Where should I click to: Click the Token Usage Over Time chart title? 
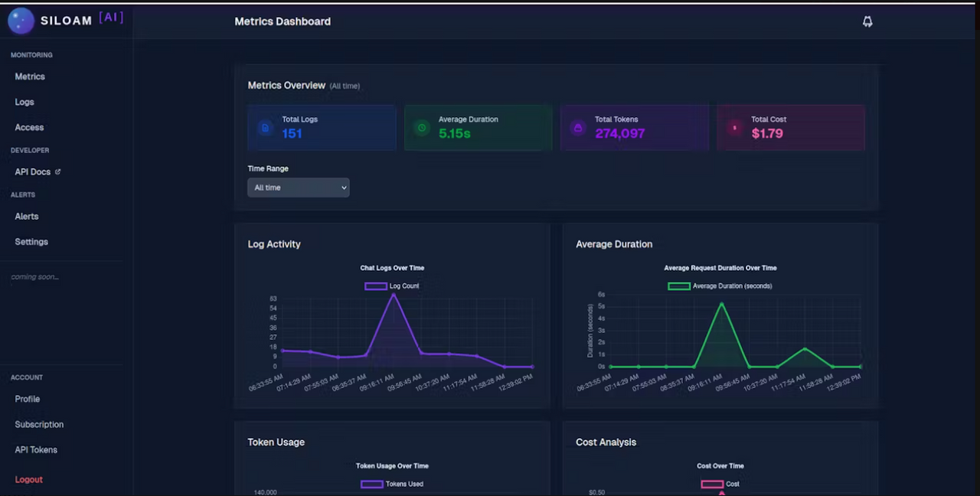point(392,465)
